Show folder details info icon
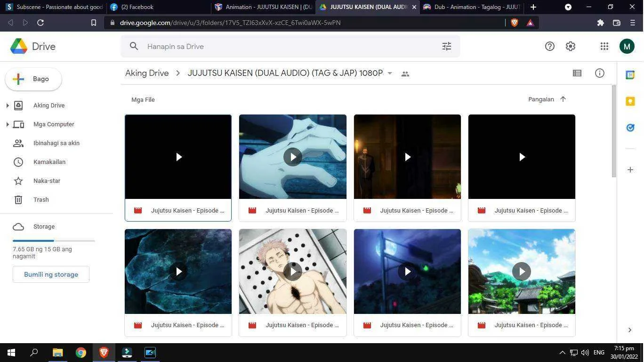Image resolution: width=644 pixels, height=362 pixels. pos(600,73)
